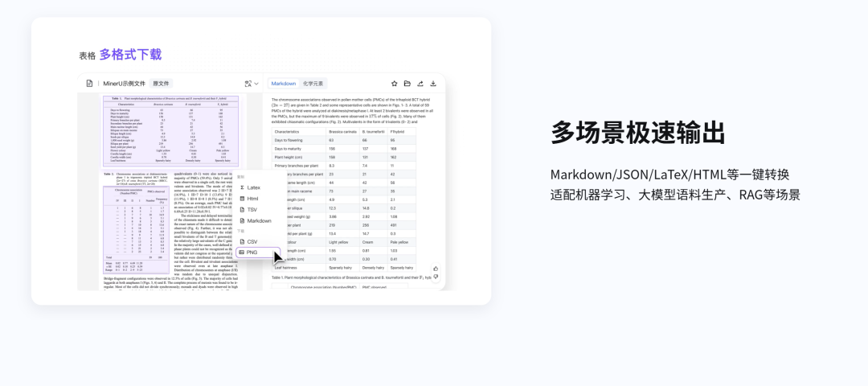Choose Markdown in the popup format menu
Screen dimensions: 868x386
(259, 220)
